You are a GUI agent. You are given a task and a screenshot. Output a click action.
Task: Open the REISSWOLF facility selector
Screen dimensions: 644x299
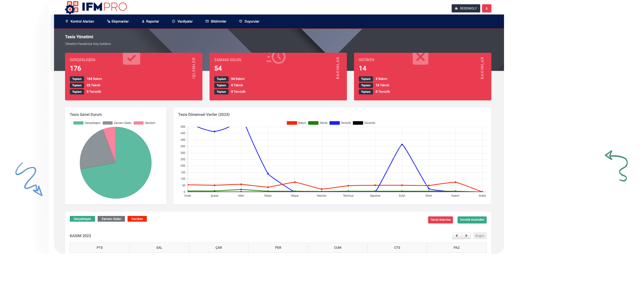466,8
